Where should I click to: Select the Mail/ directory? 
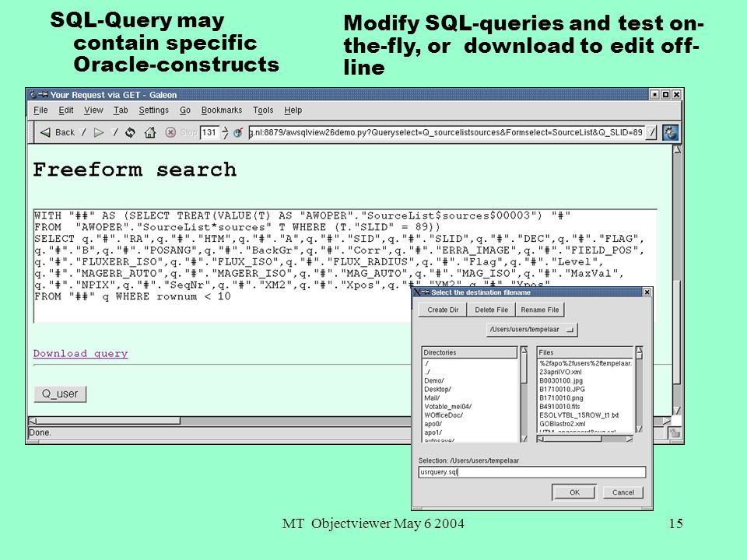pyautogui.click(x=432, y=397)
